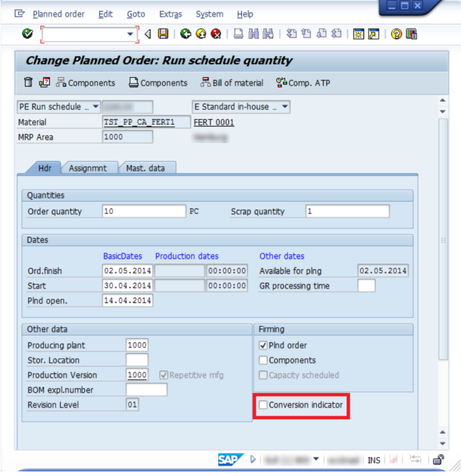Click the Plnd open. date field
Image resolution: width=461 pixels, height=476 pixels.
point(128,300)
